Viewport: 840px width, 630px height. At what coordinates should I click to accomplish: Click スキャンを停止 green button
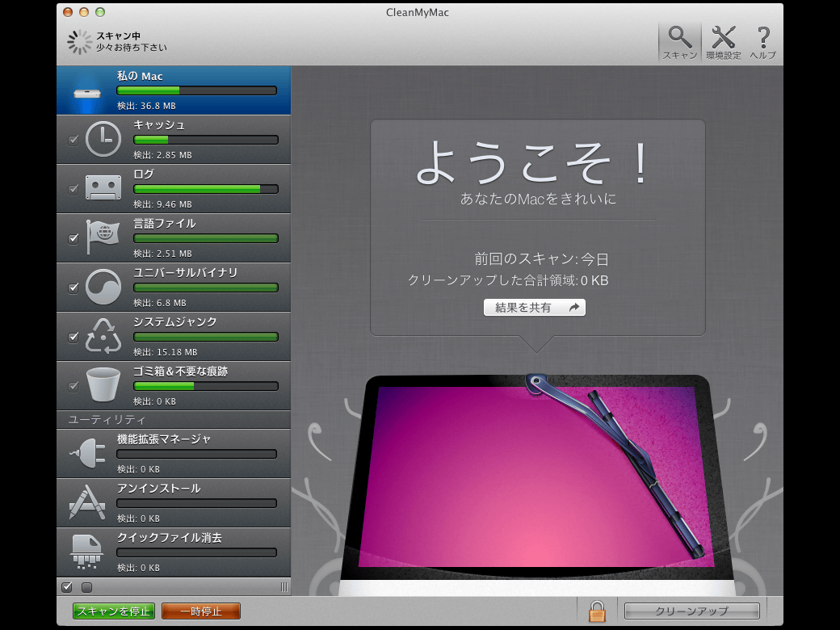tap(114, 611)
